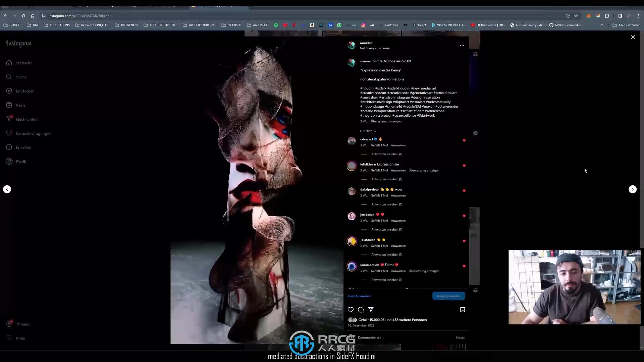The height and width of the screenshot is (362, 644).
Task: Bookmark page with the star icon
Action: (x=576, y=16)
